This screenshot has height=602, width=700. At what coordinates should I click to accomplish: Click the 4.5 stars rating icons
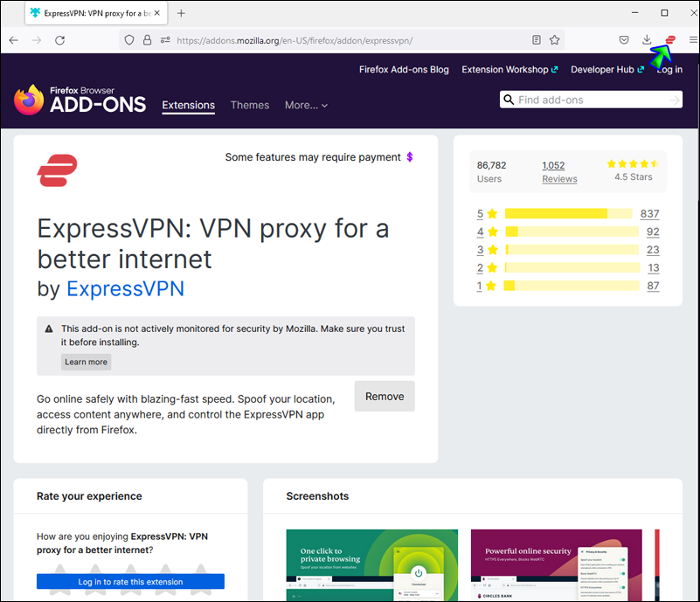pyautogui.click(x=633, y=163)
